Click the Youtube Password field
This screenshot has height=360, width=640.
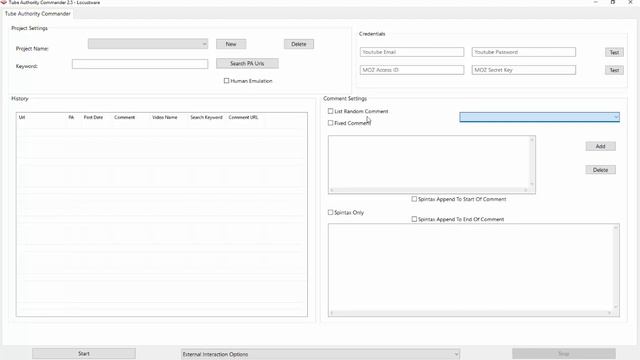[524, 52]
